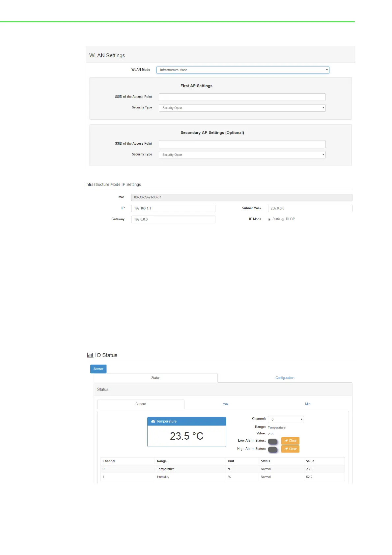Select the DHCP IP mode radio button
This screenshot has height=555, width=392.
pyautogui.click(x=283, y=219)
